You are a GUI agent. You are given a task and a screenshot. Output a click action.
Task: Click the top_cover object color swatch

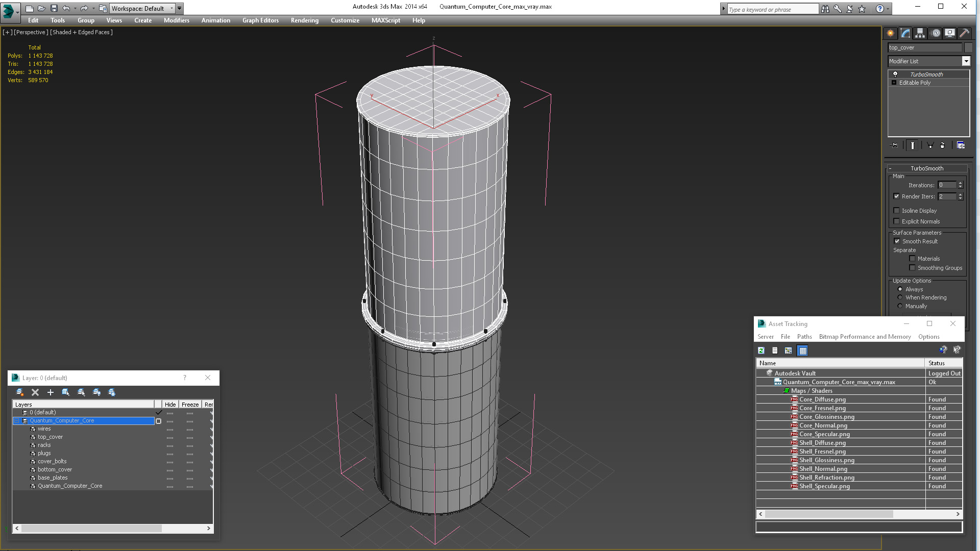968,47
